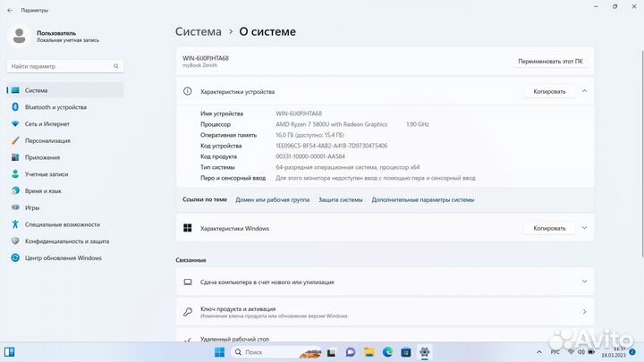
Task: Select Приложения in the sidebar
Action: click(x=65, y=157)
